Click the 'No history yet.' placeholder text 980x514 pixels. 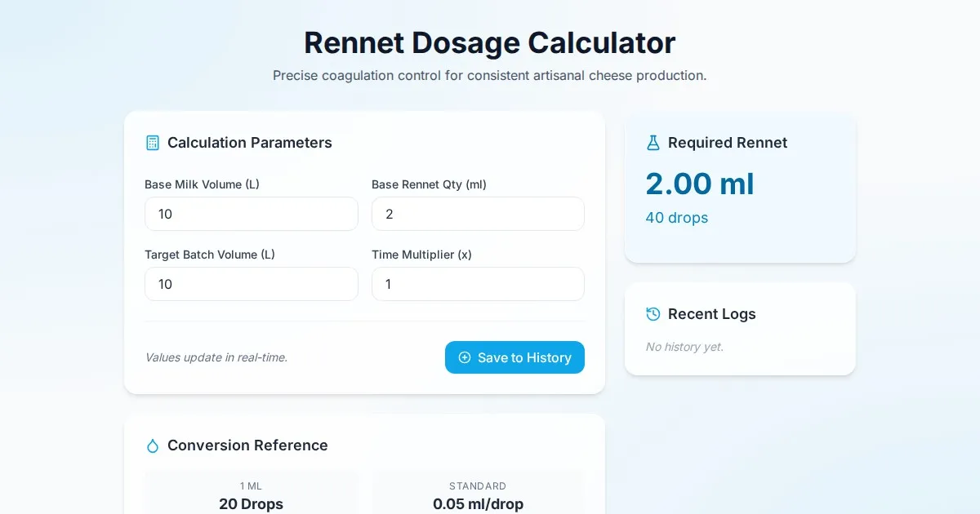click(x=684, y=347)
